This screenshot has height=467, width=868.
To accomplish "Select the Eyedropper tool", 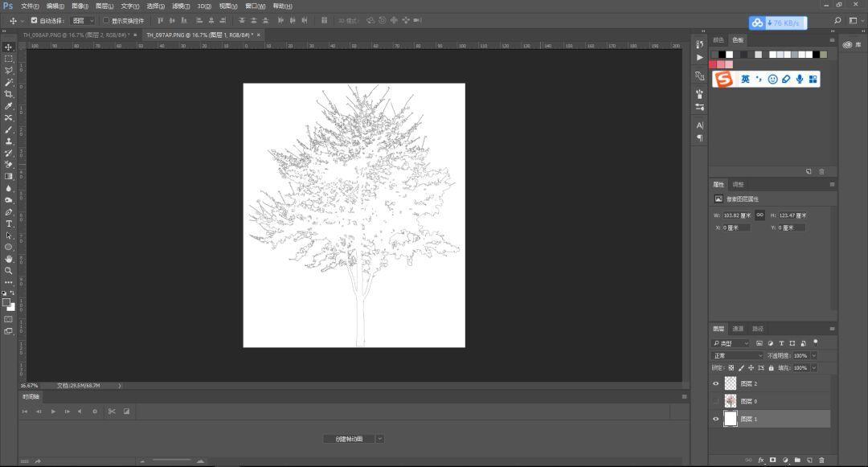I will click(x=8, y=105).
